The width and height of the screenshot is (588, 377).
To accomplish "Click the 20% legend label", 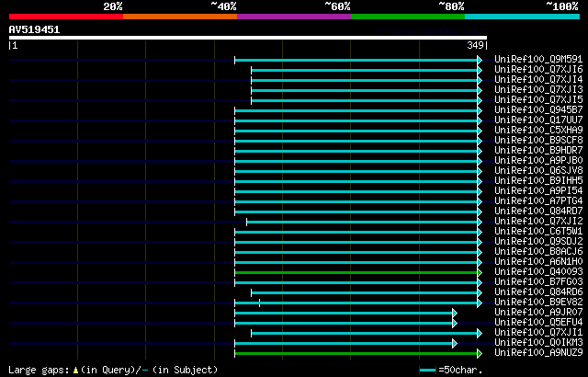I will [113, 6].
